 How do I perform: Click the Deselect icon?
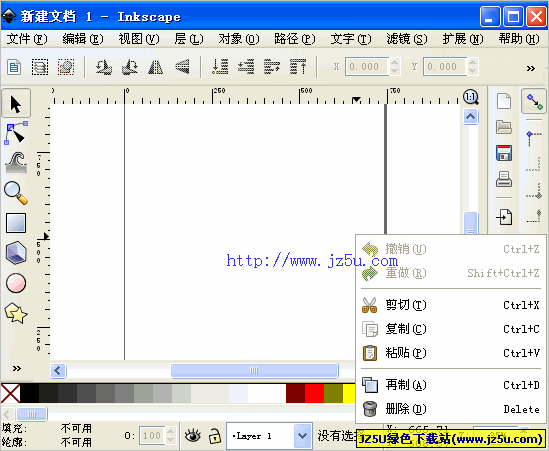pyautogui.click(x=66, y=67)
